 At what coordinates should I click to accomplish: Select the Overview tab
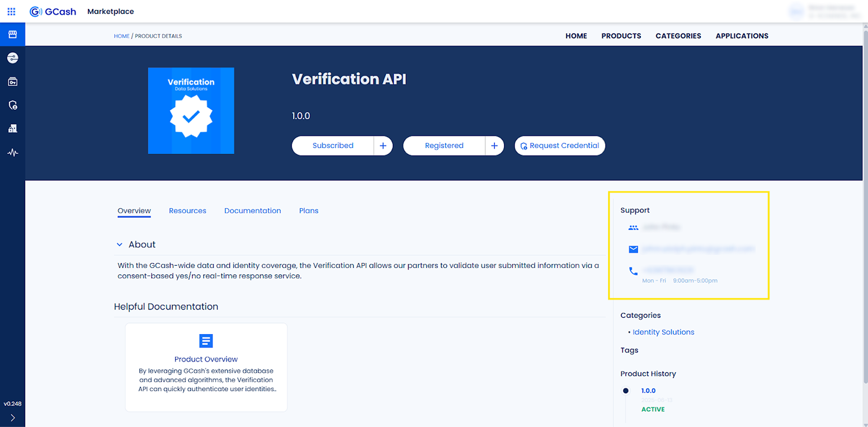[x=134, y=211]
